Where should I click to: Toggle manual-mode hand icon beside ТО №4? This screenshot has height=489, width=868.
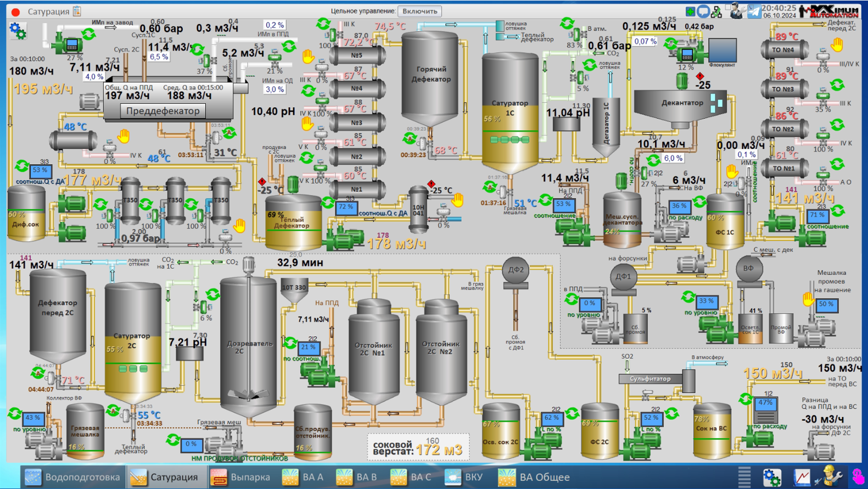point(837,45)
